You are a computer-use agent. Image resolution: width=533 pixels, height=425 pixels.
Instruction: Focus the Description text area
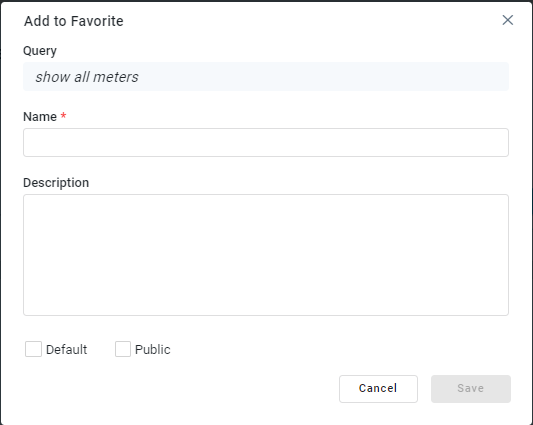[x=266, y=255]
